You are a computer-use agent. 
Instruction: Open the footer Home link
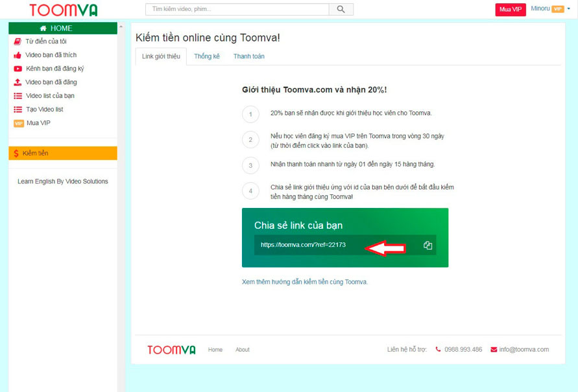[215, 350]
